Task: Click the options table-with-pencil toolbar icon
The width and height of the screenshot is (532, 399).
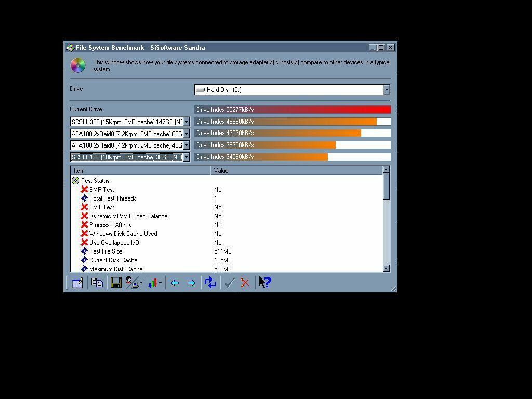Action: pyautogui.click(x=77, y=283)
